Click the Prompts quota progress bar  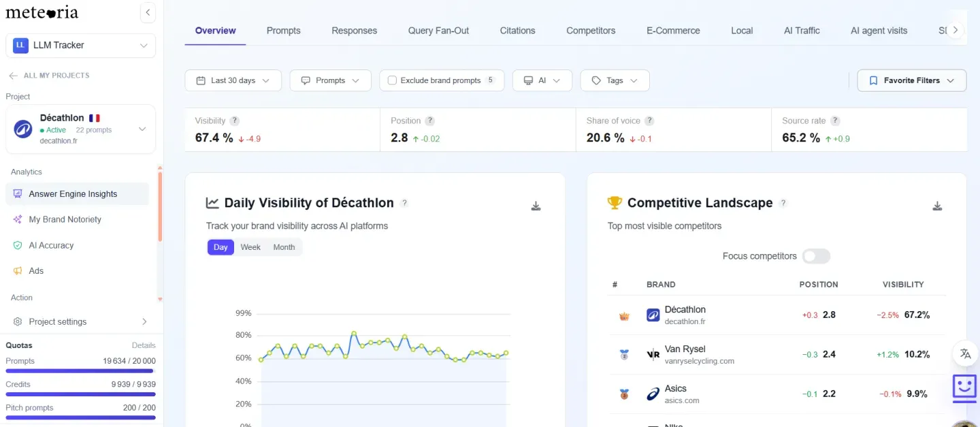(x=80, y=371)
